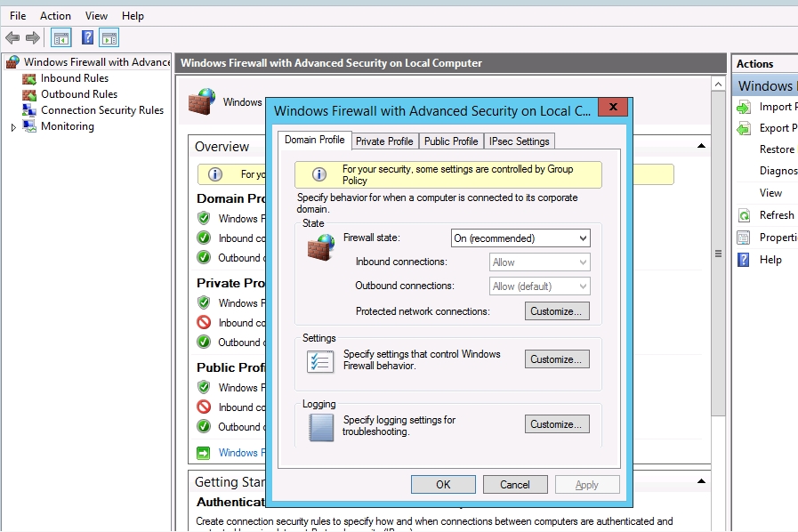The width and height of the screenshot is (798, 532).
Task: Click the red blocked icon under Private Profile
Action: point(204,322)
